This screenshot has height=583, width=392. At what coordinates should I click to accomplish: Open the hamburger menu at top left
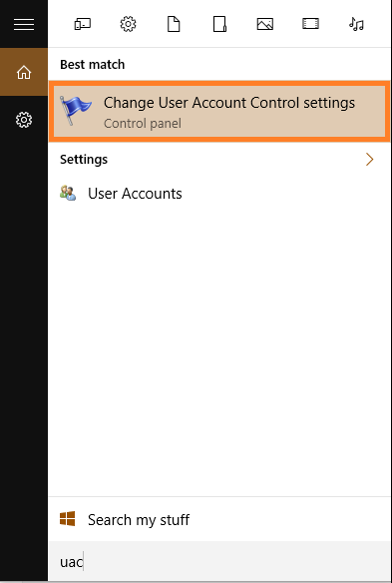pos(24,25)
